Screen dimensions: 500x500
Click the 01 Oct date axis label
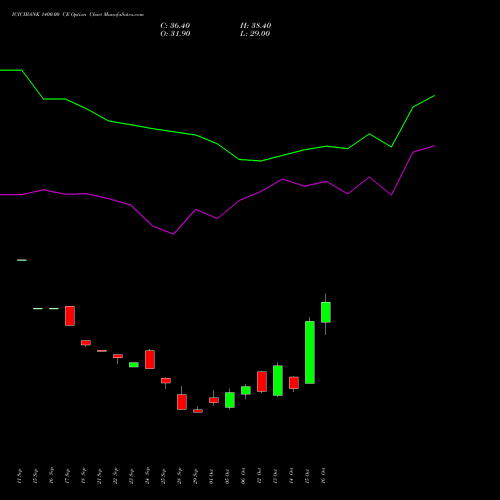(x=212, y=476)
